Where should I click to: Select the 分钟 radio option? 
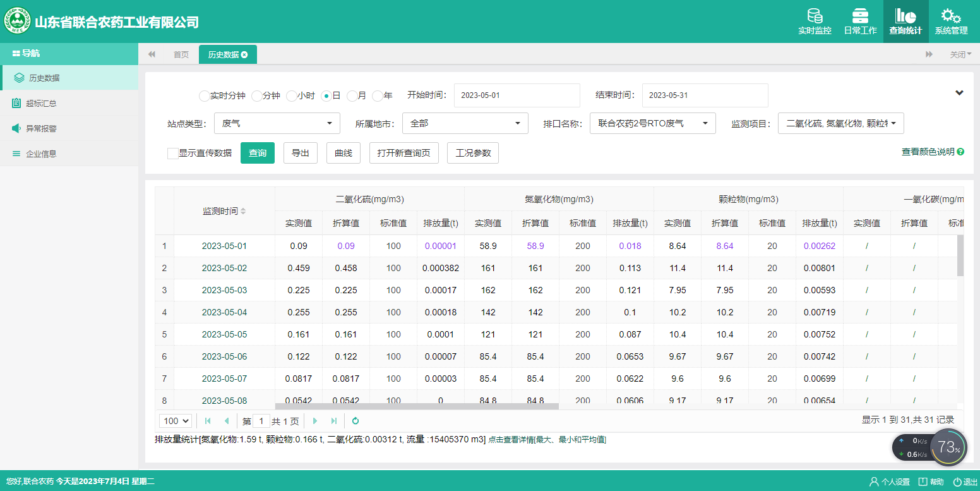pos(256,96)
